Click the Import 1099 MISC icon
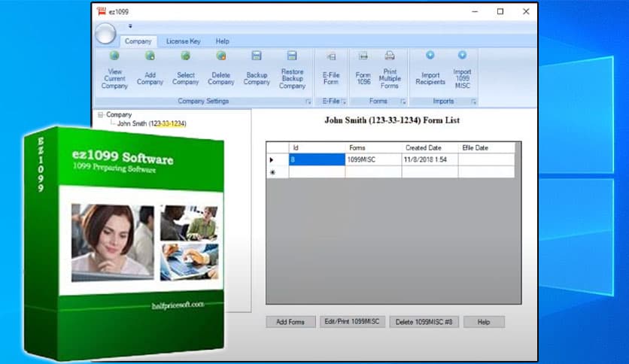This screenshot has height=364, width=629. (x=462, y=56)
